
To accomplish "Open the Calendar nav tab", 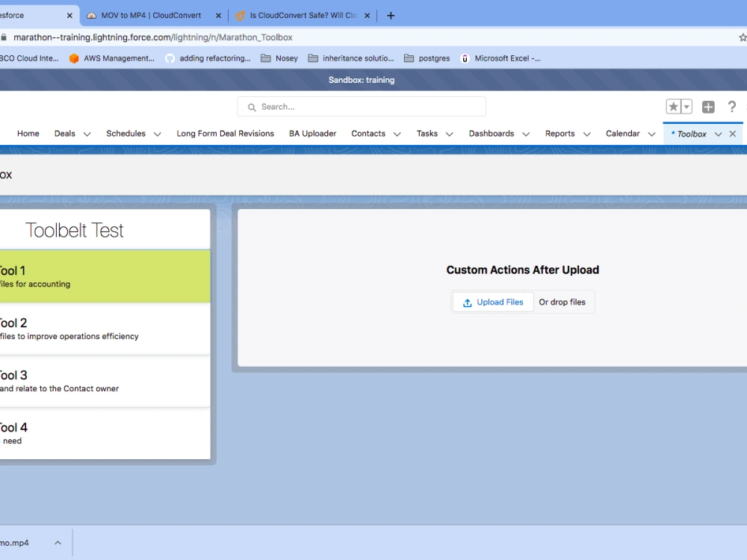I will pyautogui.click(x=623, y=134).
